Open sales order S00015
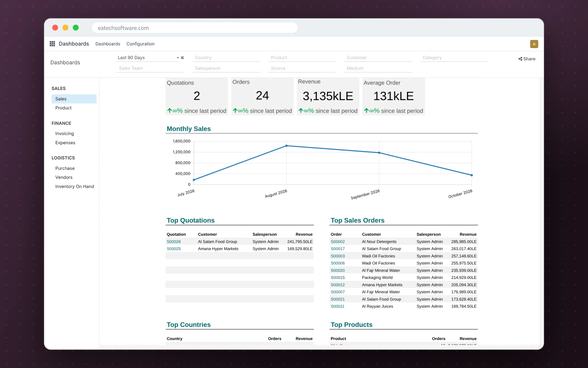 coord(338,277)
